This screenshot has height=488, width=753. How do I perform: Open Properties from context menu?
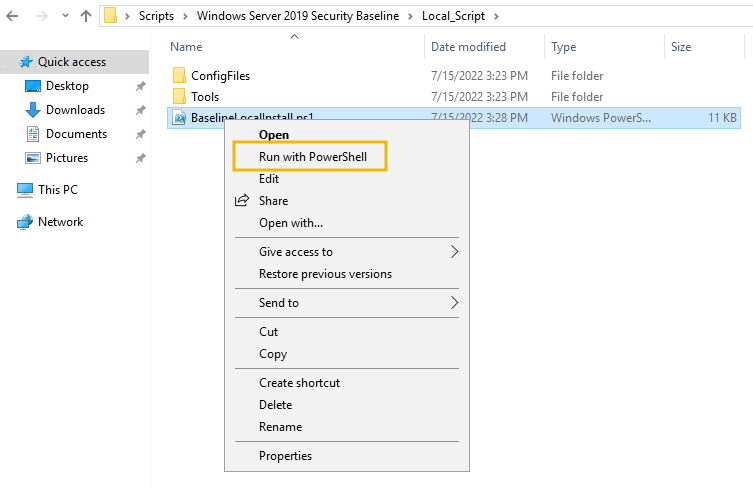pos(285,456)
